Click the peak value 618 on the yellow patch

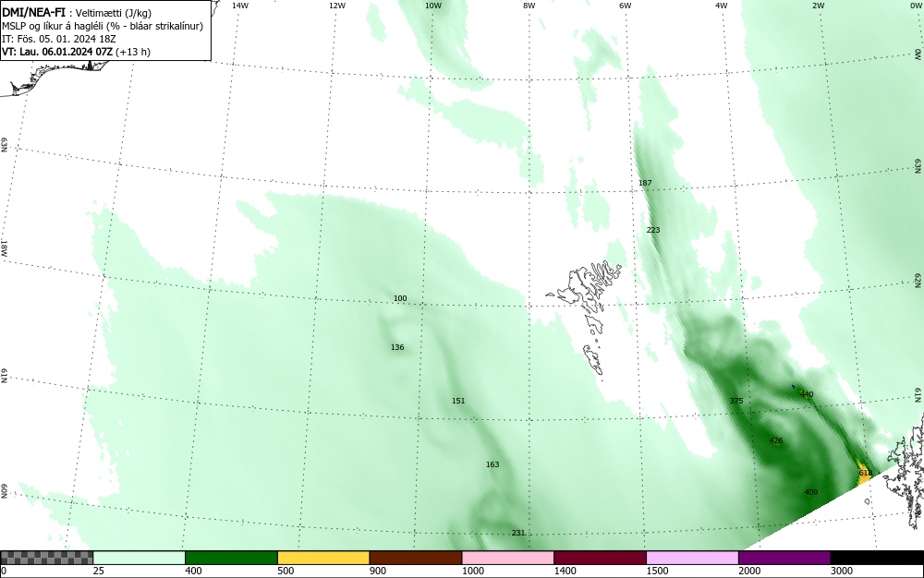pos(865,474)
